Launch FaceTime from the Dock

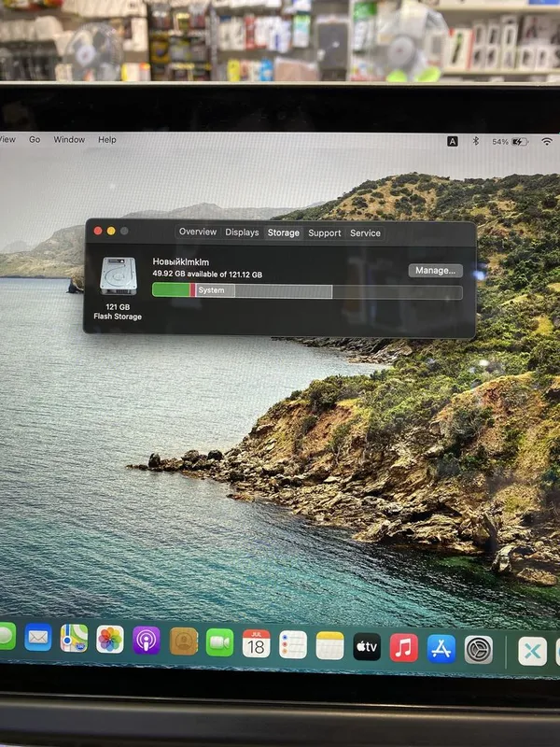click(x=219, y=642)
